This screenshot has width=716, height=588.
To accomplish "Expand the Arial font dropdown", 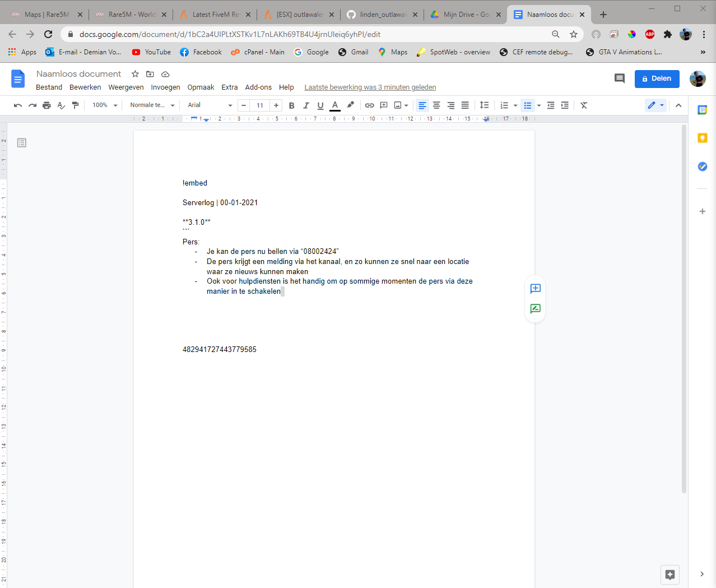I will [210, 105].
